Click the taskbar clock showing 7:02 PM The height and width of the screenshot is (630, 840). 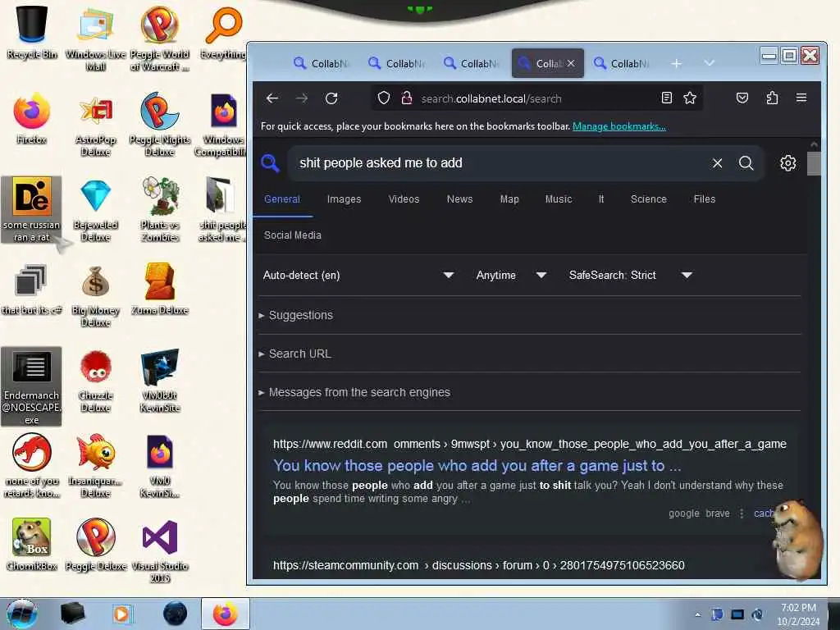[x=798, y=614]
